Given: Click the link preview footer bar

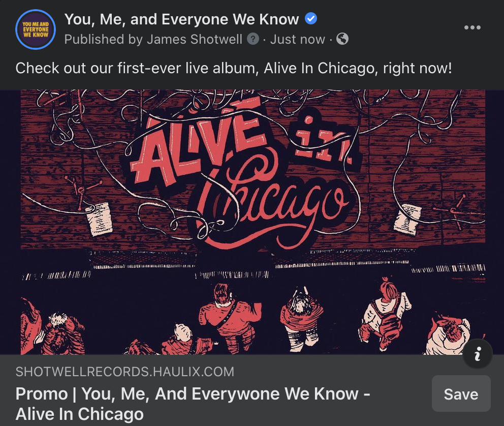Looking at the screenshot, I should pos(252,390).
